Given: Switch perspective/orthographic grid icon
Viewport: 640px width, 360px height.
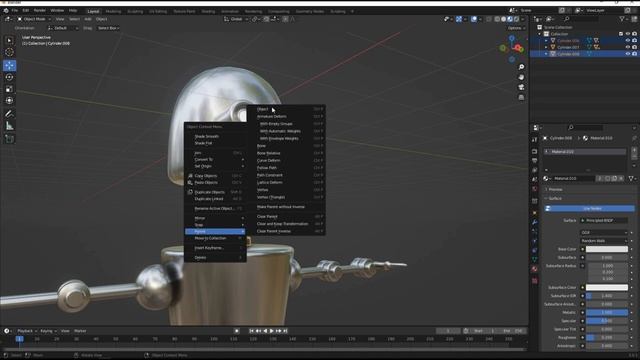Looking at the screenshot, I should click(x=521, y=98).
